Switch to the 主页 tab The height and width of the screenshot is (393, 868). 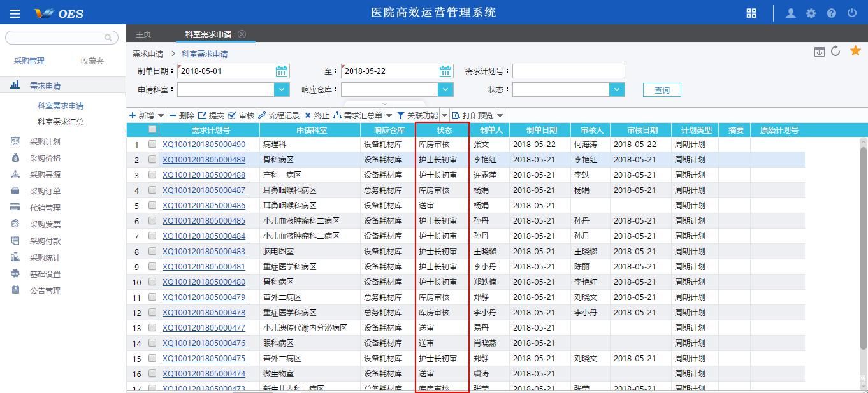(143, 34)
